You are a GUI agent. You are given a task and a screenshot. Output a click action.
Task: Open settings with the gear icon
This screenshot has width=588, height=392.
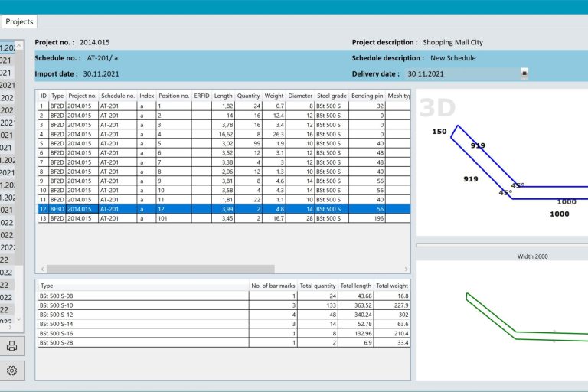coord(11,371)
